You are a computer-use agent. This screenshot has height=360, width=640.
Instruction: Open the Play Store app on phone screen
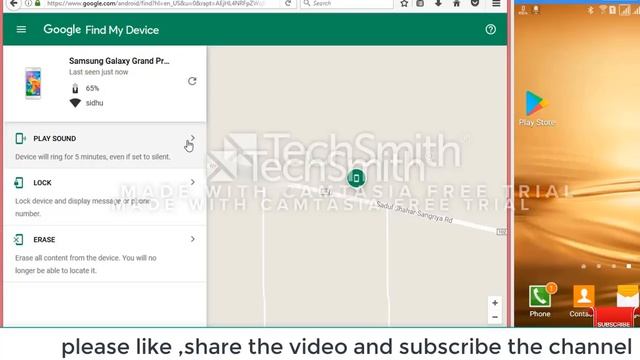537,108
